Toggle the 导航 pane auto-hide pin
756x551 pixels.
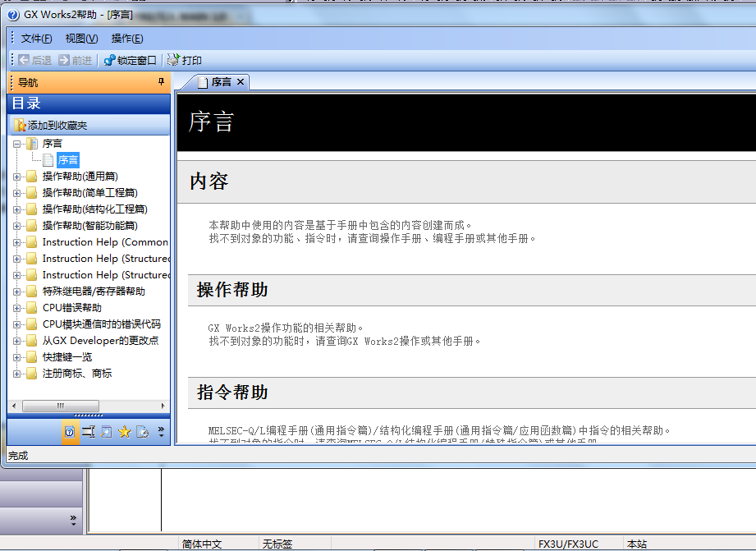coord(162,82)
